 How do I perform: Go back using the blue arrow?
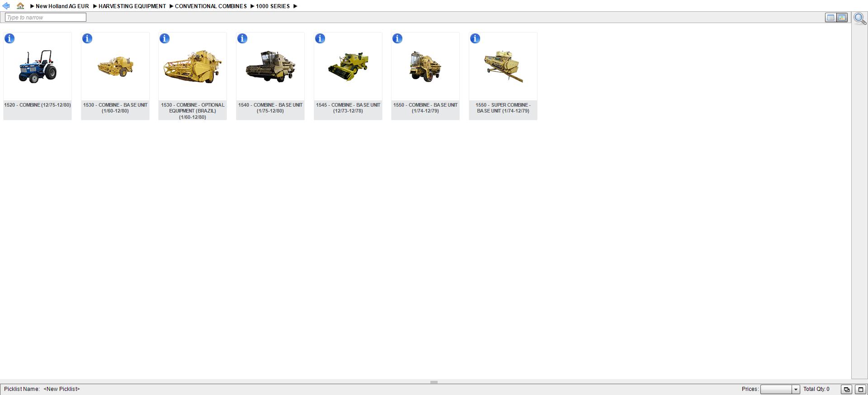coord(6,6)
